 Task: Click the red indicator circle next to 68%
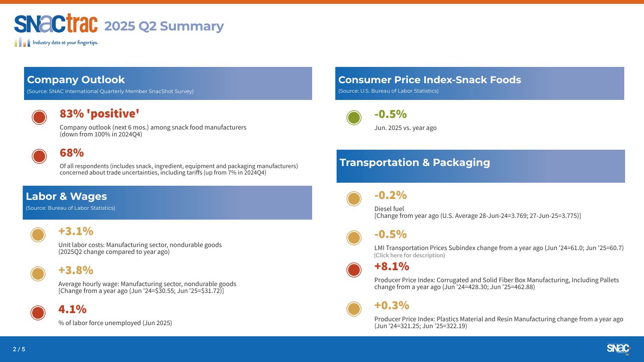point(39,156)
